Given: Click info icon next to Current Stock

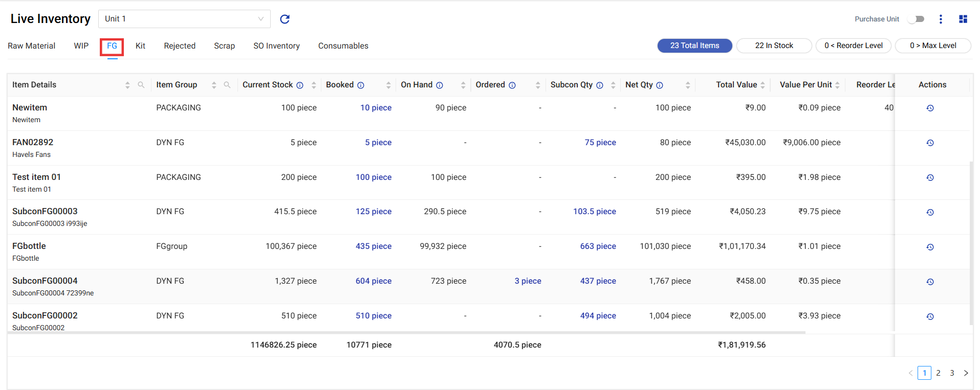Looking at the screenshot, I should pos(300,85).
